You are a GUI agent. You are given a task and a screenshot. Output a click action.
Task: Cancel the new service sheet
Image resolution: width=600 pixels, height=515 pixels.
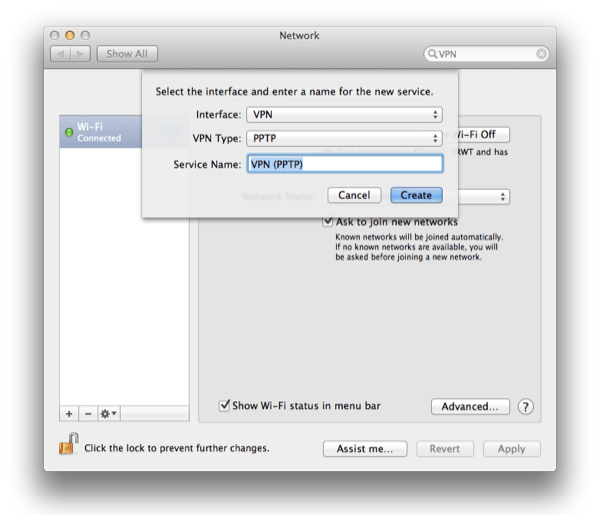(x=354, y=195)
